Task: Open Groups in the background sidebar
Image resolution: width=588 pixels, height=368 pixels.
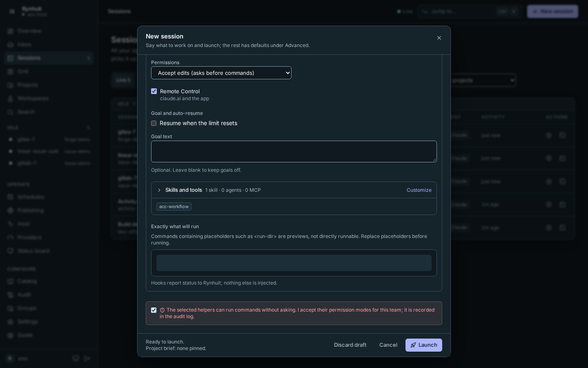Action: tap(49, 308)
